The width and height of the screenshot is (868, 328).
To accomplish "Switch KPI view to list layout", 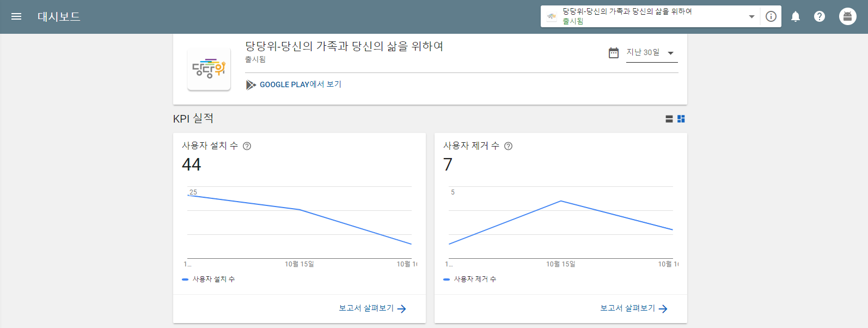I will click(x=669, y=119).
